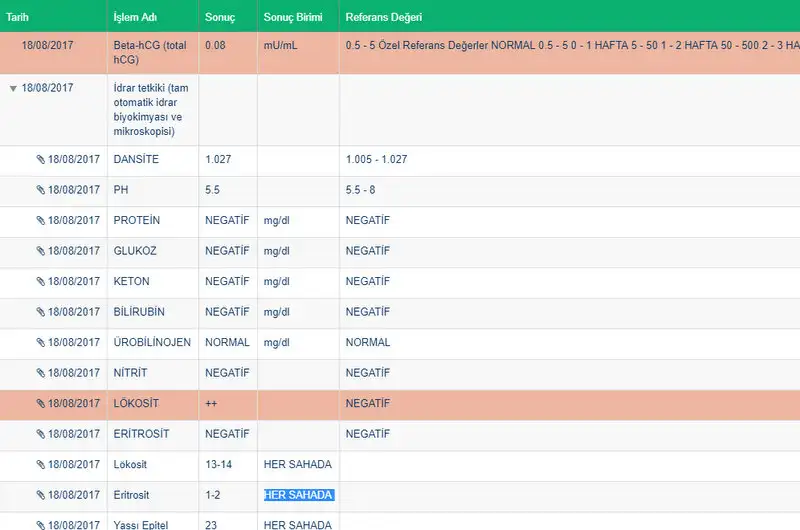Click the paperclip icon in NİTRİT row
The height and width of the screenshot is (530, 800).
[x=41, y=373]
